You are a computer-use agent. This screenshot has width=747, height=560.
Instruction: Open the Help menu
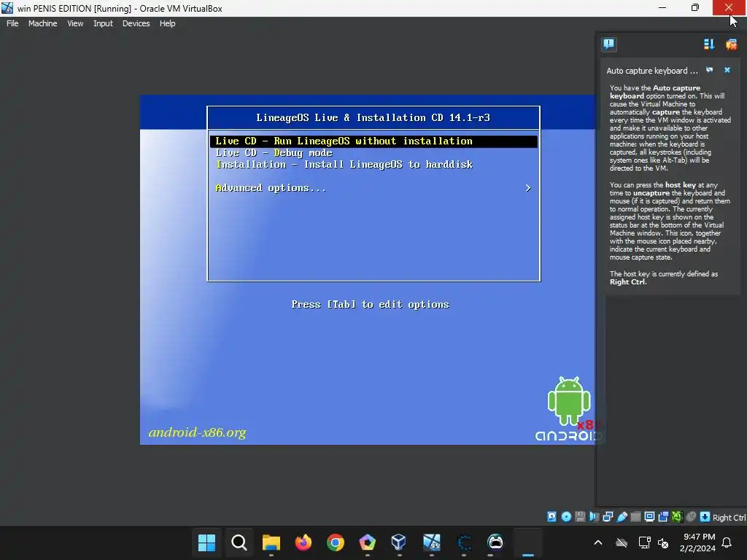click(167, 23)
